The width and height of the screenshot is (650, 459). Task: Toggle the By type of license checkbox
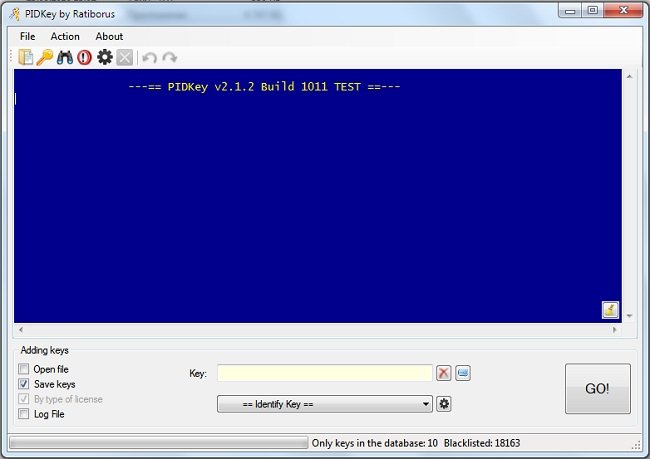point(24,399)
